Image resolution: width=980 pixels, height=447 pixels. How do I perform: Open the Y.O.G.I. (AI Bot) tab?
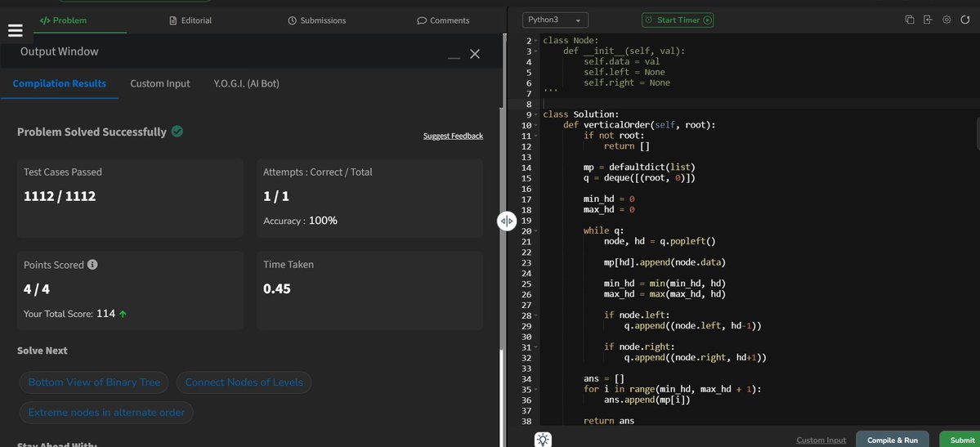tap(246, 83)
